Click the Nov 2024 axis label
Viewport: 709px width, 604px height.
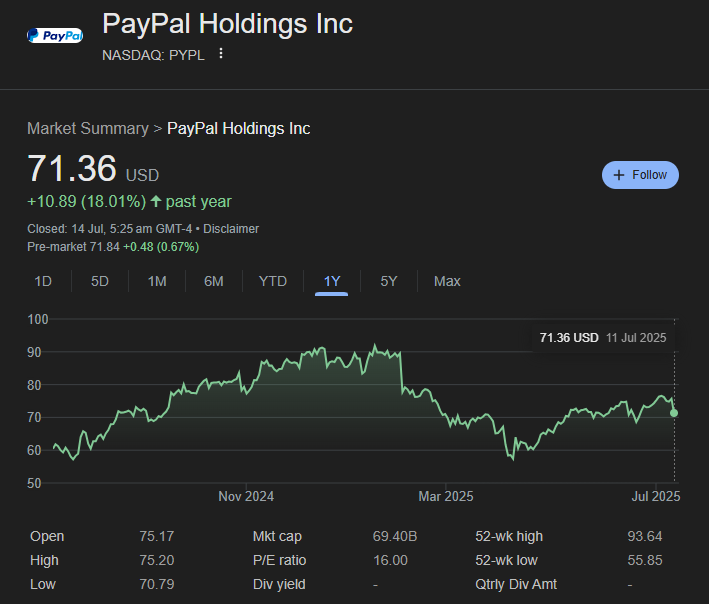coord(246,496)
